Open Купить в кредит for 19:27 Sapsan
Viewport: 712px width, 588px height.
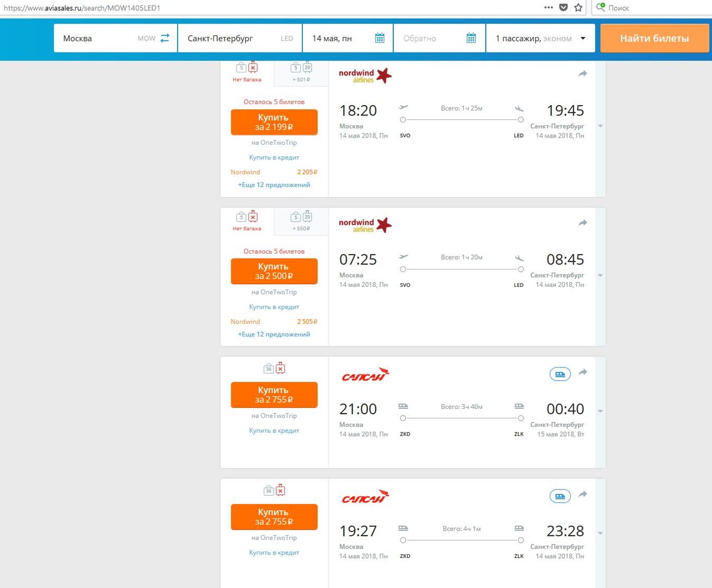pos(274,553)
